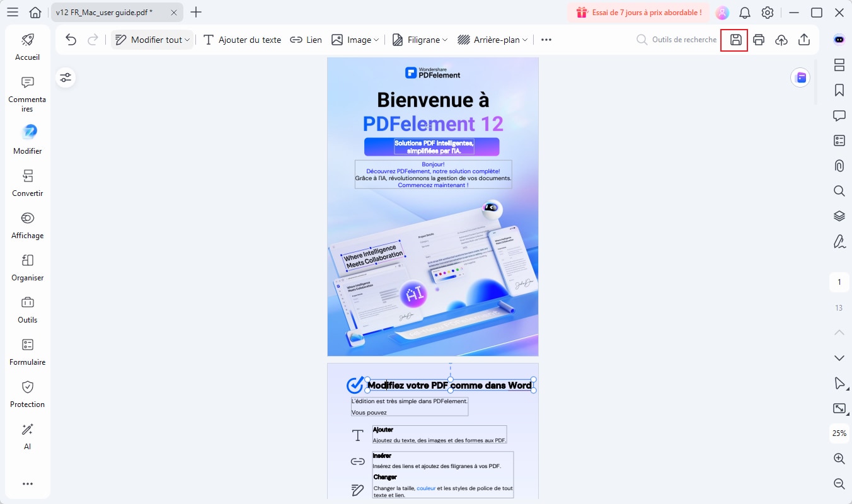The width and height of the screenshot is (852, 504).
Task: Open notifications bell
Action: (x=745, y=13)
